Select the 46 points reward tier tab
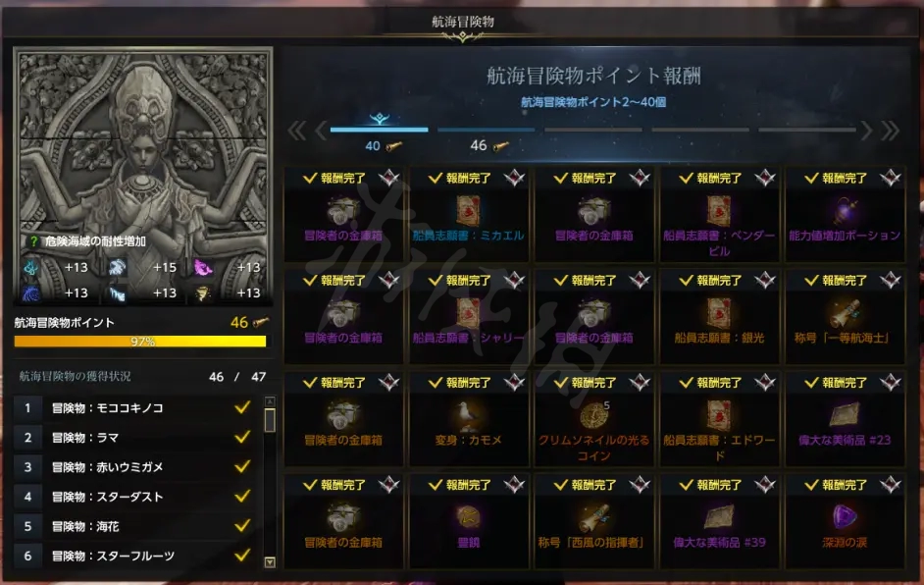Image resolution: width=924 pixels, height=585 pixels. (x=487, y=138)
